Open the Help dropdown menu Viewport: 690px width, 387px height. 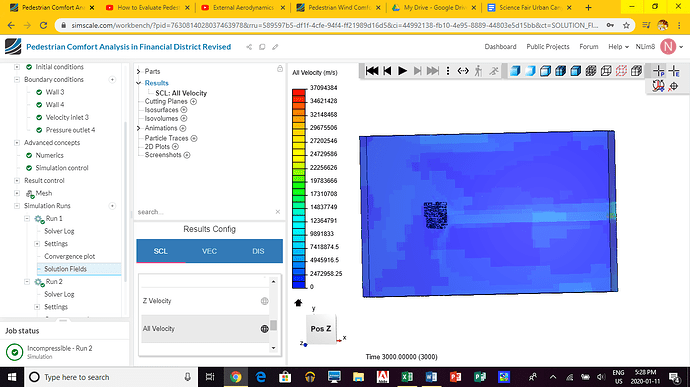(618, 47)
